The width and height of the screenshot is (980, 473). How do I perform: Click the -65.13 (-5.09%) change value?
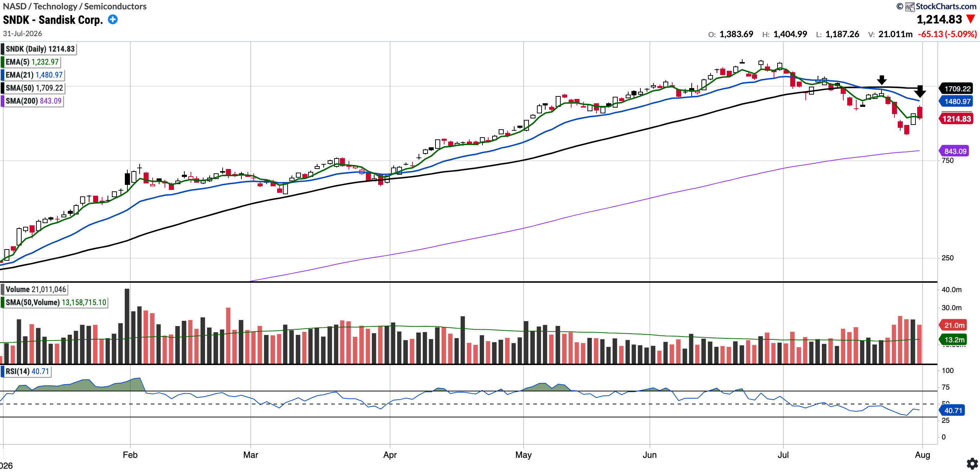tap(947, 34)
